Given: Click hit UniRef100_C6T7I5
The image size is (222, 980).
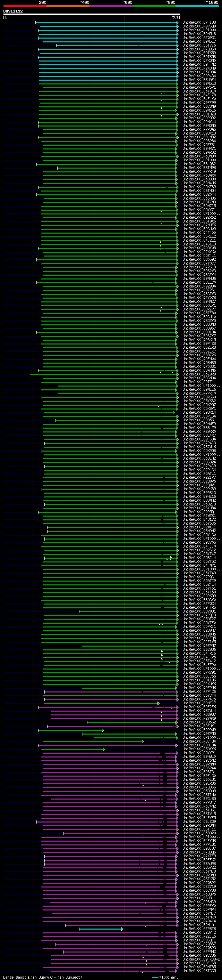Looking at the screenshot, I should tap(199, 45).
